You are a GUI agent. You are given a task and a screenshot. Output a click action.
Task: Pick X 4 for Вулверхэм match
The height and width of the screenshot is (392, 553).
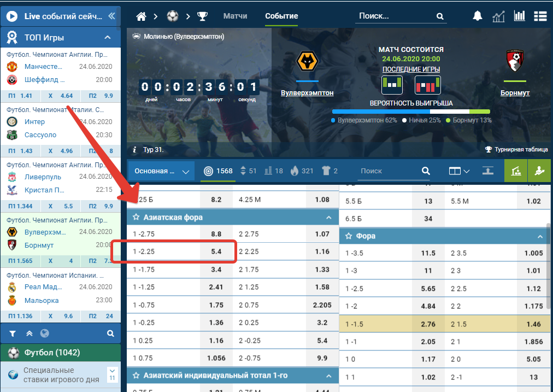coord(61,261)
